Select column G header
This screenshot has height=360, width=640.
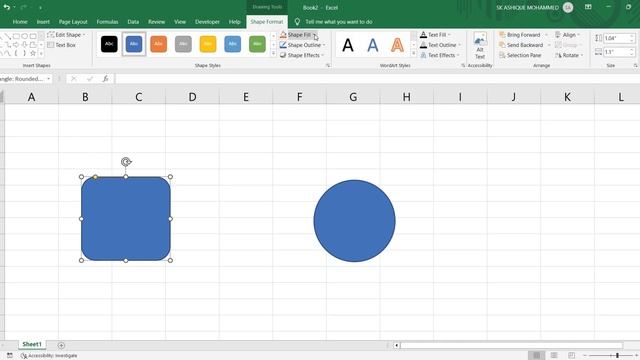pyautogui.click(x=353, y=97)
